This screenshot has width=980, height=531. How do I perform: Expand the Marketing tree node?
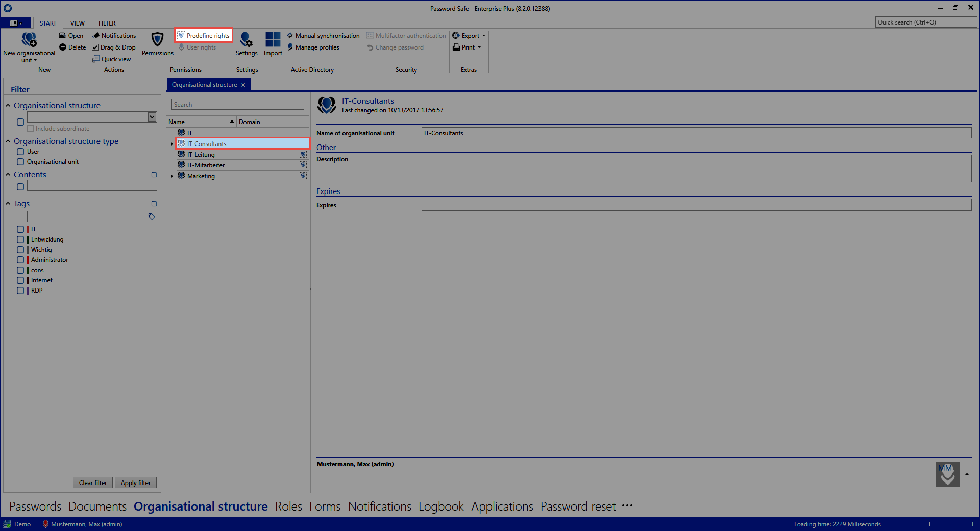point(172,176)
